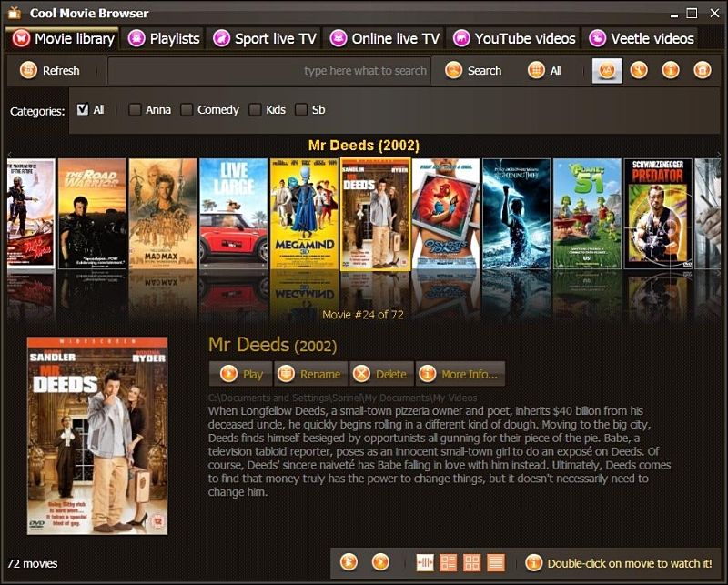Switch to the Playlists tab
The width and height of the screenshot is (728, 585).
coord(164,38)
